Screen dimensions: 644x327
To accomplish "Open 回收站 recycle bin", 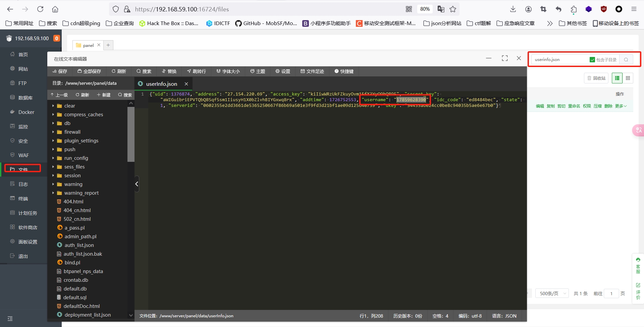I will click(596, 78).
